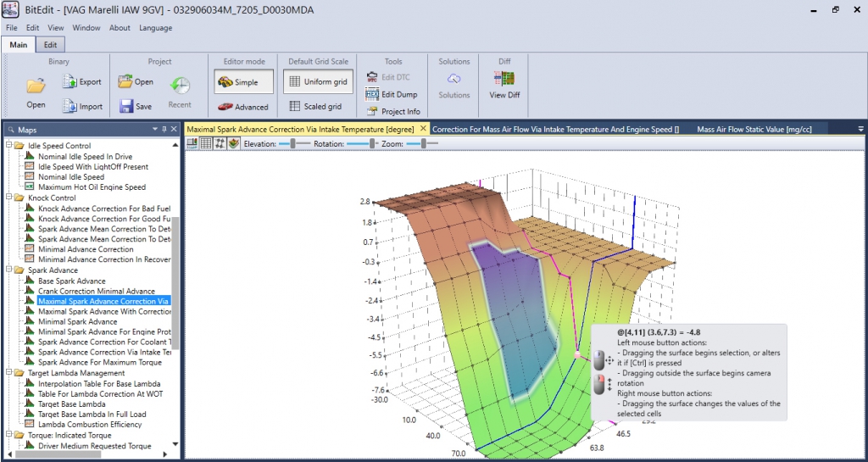
Task: Select Nominal Idle Speed In Drive map
Action: pos(85,157)
